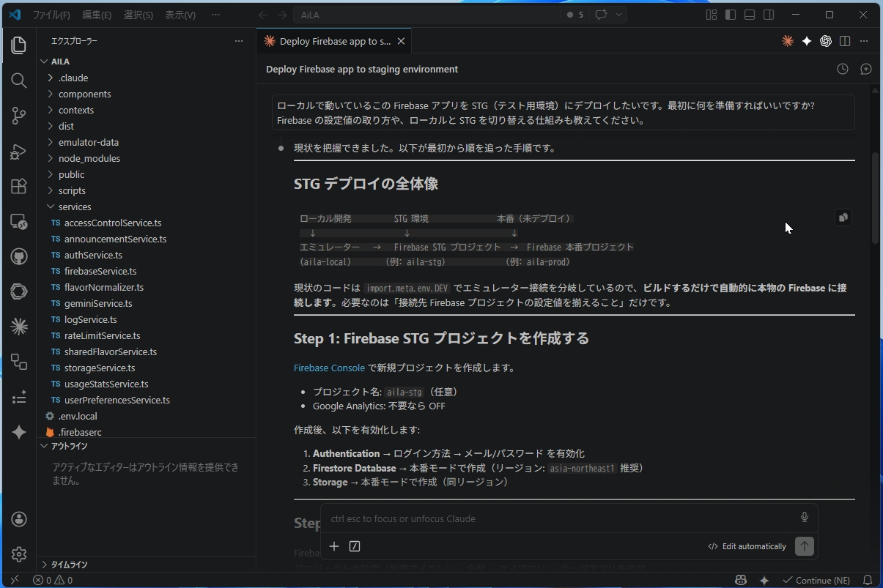The width and height of the screenshot is (883, 588).
Task: Open the GitHub view in the activity bar
Action: pos(19,256)
